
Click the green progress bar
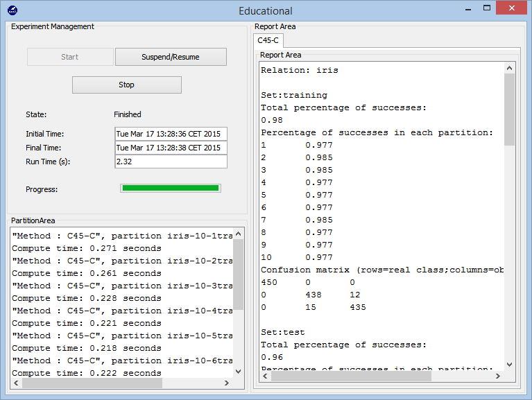(171, 188)
